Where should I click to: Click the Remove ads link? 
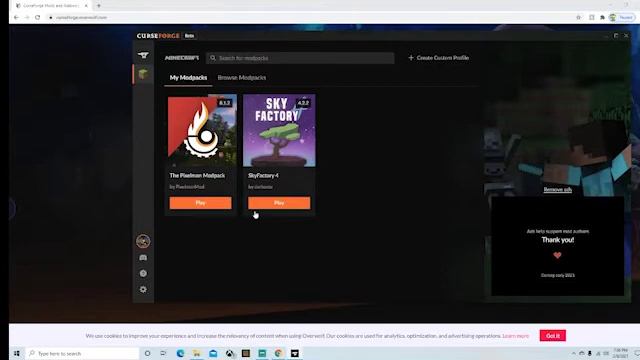tap(558, 190)
